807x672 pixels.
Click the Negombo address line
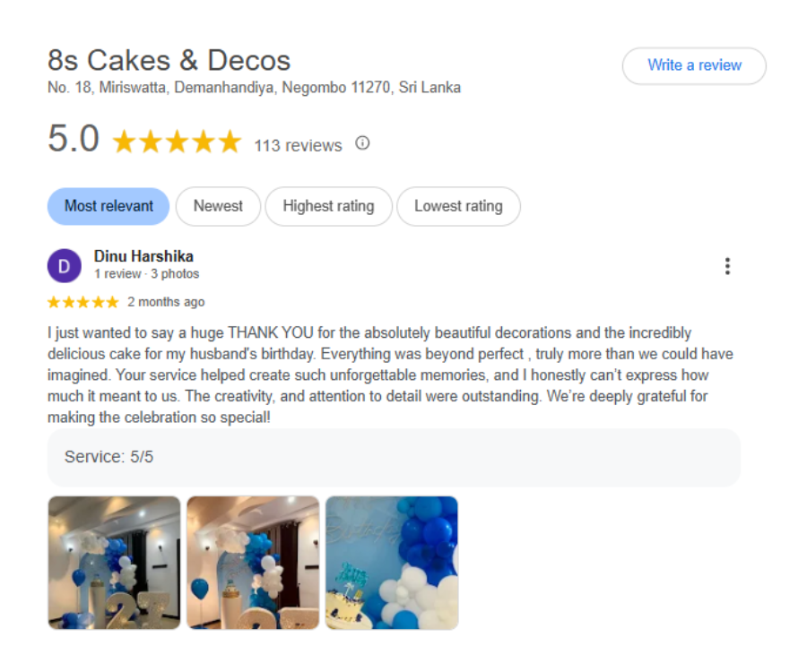click(x=255, y=88)
